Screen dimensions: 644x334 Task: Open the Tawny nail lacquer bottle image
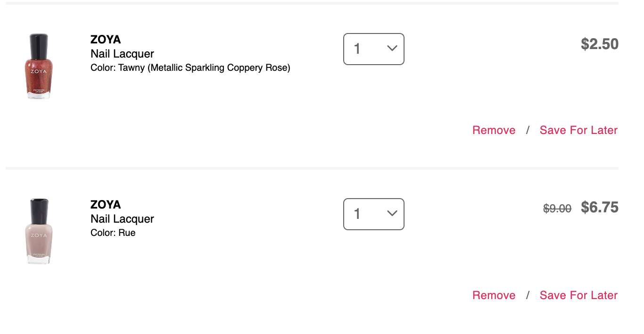[x=39, y=66]
